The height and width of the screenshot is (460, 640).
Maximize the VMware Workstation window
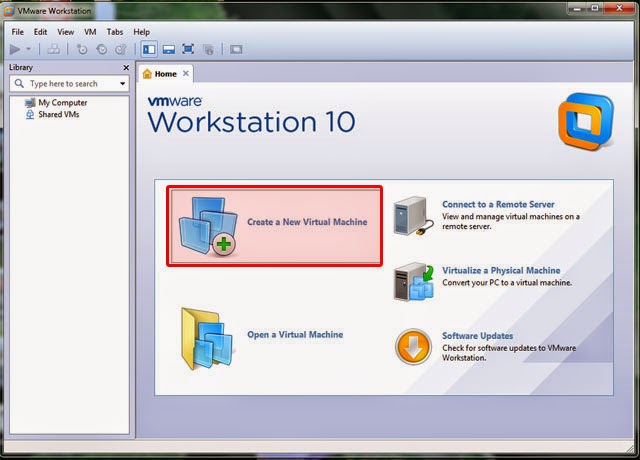(595, 8)
